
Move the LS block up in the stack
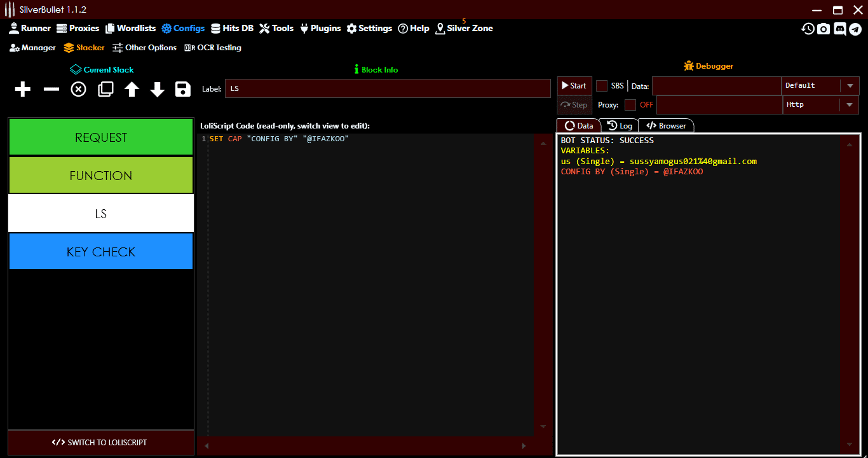click(x=131, y=89)
